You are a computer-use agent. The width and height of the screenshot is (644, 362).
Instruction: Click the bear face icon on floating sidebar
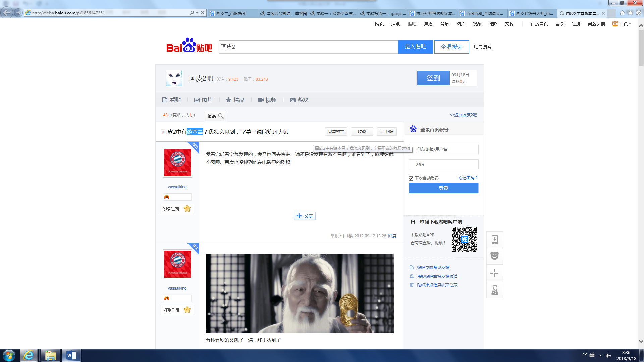[495, 256]
